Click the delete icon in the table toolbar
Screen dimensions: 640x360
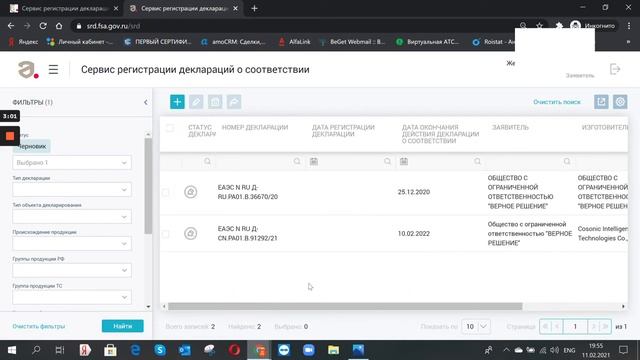pyautogui.click(x=215, y=102)
